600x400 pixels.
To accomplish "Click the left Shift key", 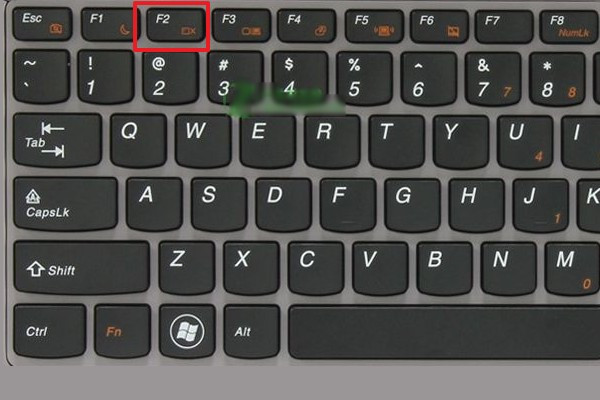I will click(x=81, y=268).
